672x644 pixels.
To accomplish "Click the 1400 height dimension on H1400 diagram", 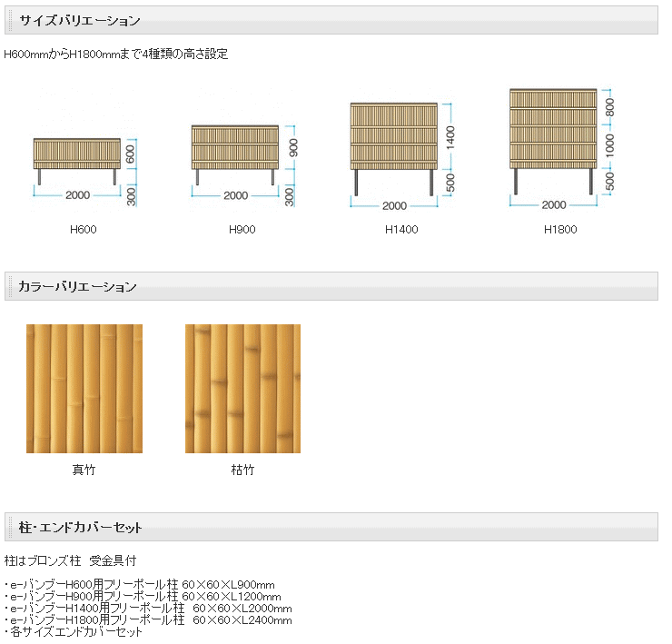I will click(x=450, y=138).
